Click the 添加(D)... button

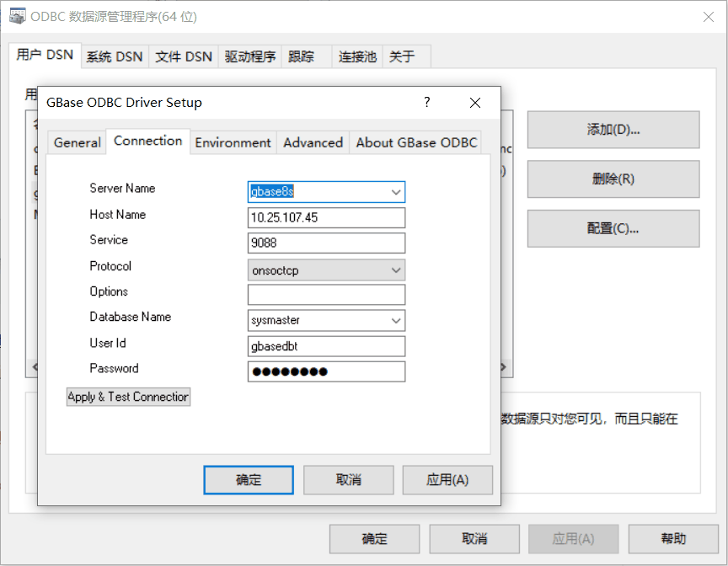point(613,130)
